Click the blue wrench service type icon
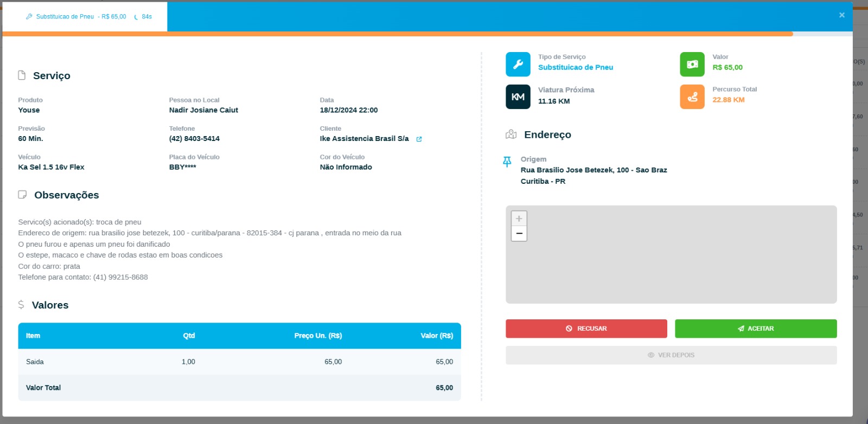 pos(518,65)
